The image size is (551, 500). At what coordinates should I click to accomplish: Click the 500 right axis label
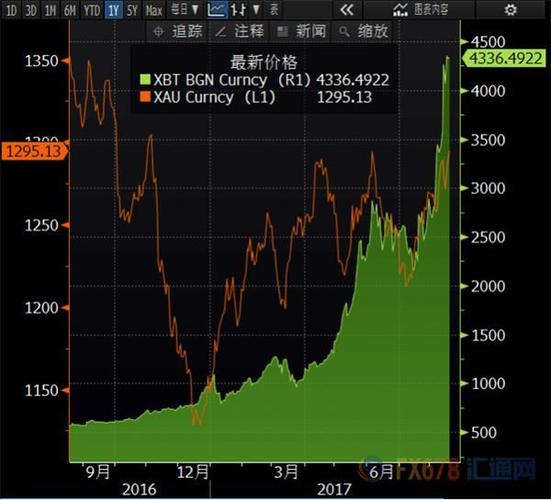484,433
